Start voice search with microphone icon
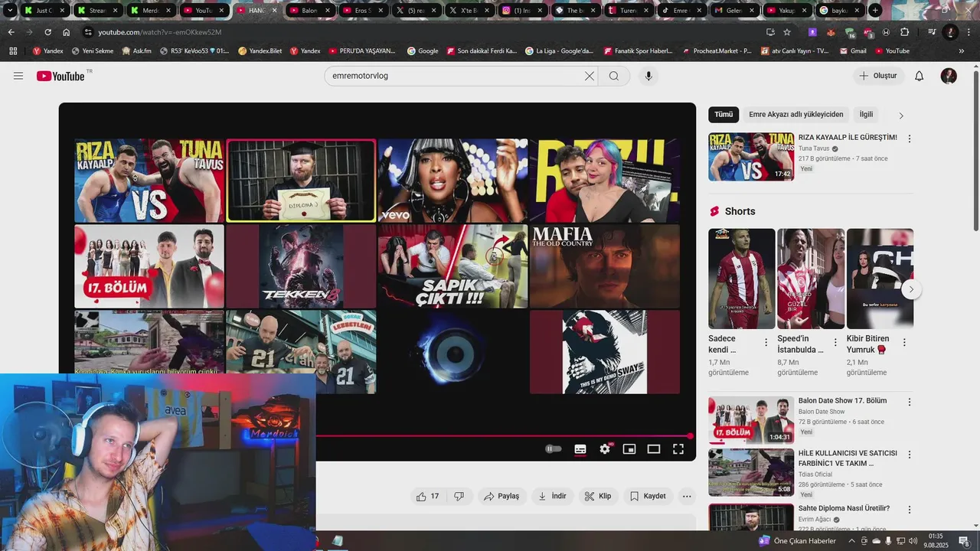980x551 pixels. pyautogui.click(x=648, y=76)
